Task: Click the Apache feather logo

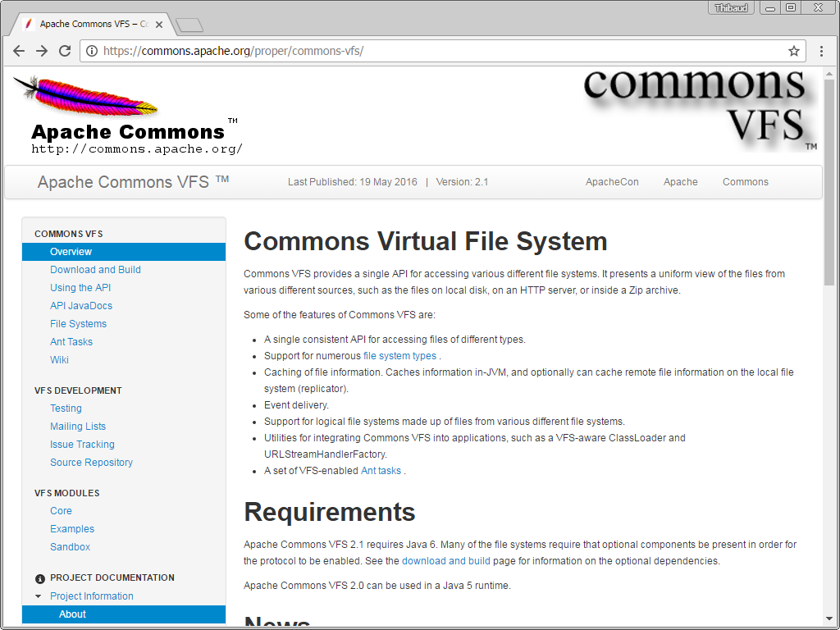Action: pos(85,96)
